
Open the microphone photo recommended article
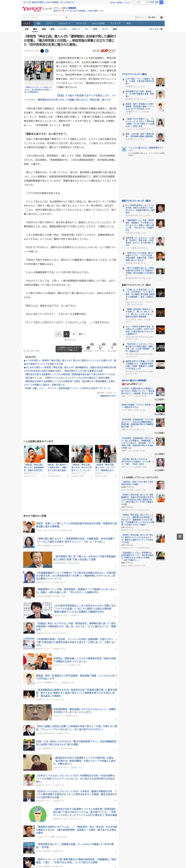58,454
